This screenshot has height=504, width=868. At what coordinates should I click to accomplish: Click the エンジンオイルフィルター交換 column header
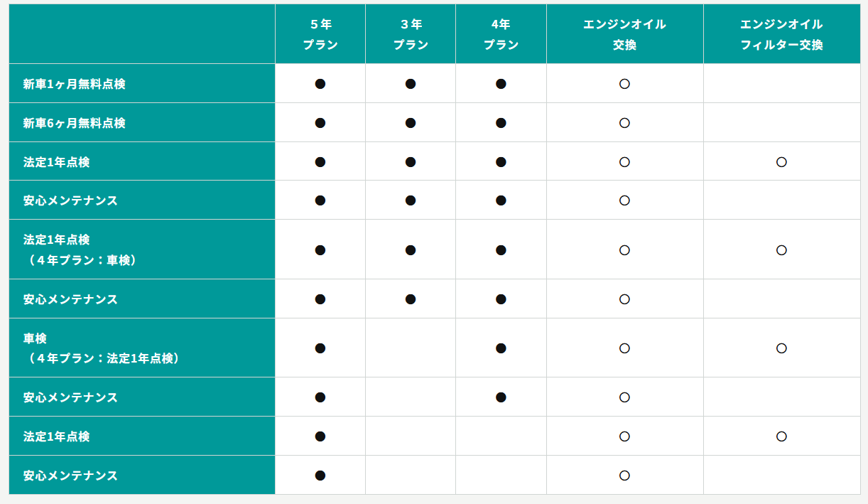coord(781,34)
